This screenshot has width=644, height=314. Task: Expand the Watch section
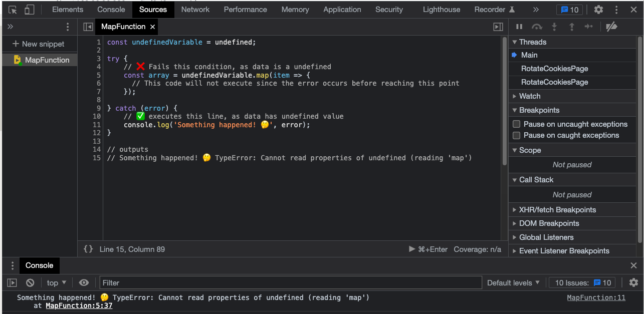[530, 96]
